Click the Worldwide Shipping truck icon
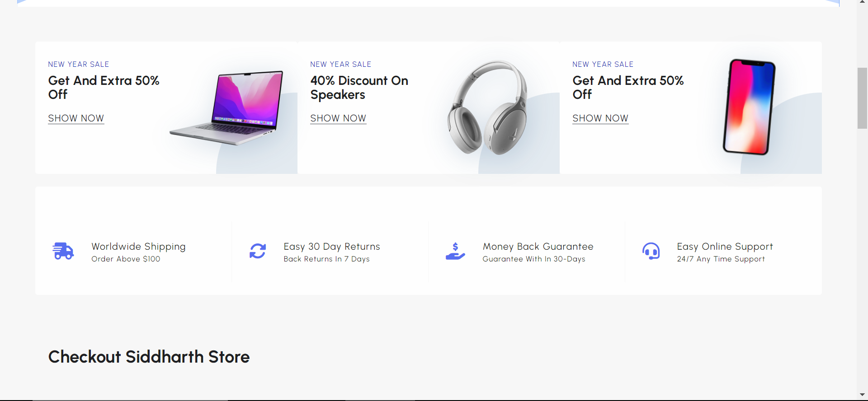Viewport: 868px width, 401px height. [x=63, y=251]
